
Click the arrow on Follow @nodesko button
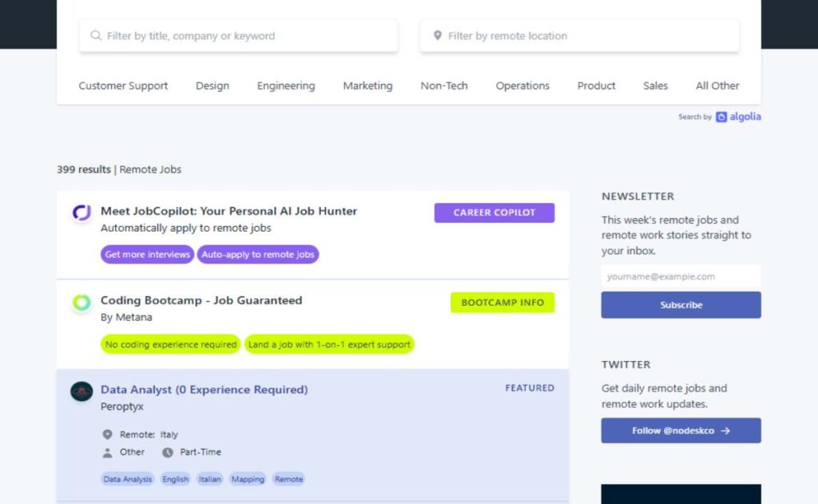coord(725,431)
